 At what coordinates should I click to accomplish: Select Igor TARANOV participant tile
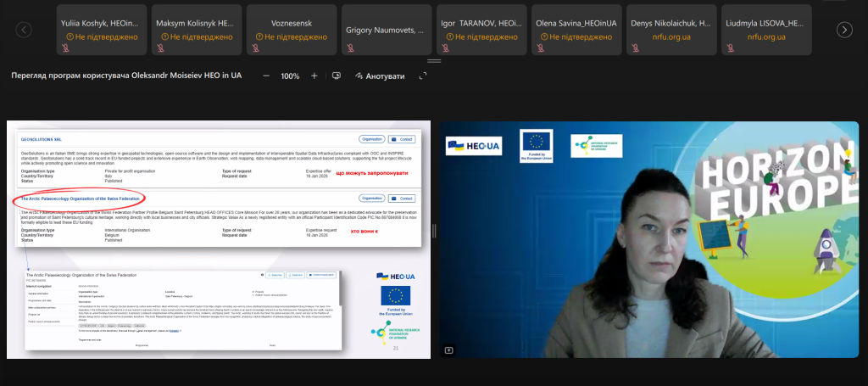pos(479,30)
